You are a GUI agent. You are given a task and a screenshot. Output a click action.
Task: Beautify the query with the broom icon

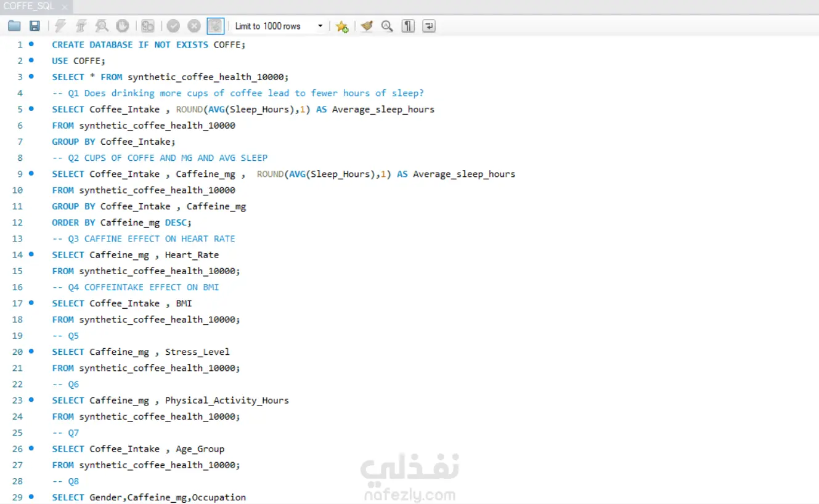(x=367, y=26)
